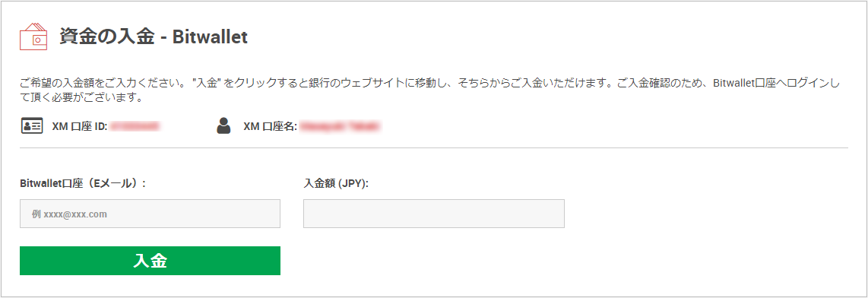Viewport: 868px width, 298px height.
Task: Click the Bitwallet口座（Eメール） field label
Action: pyautogui.click(x=83, y=183)
